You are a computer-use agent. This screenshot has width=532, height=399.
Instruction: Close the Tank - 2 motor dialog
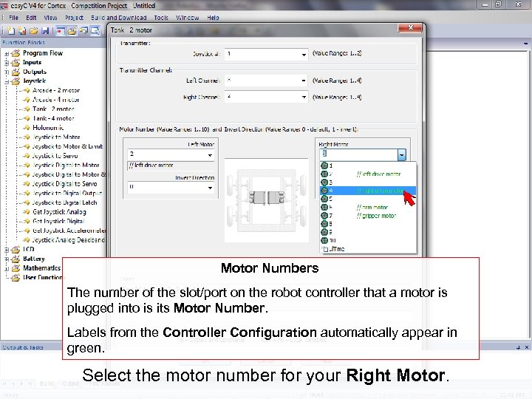pyautogui.click(x=410, y=28)
